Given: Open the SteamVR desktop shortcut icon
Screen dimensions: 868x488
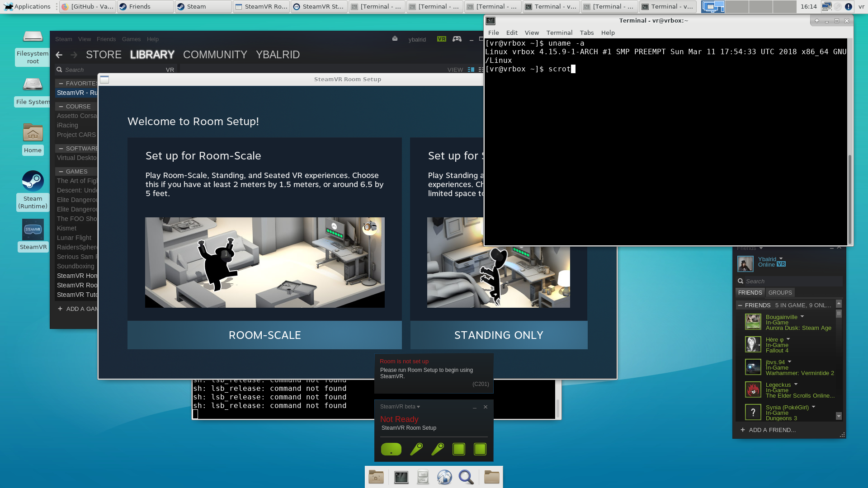Looking at the screenshot, I should (x=33, y=230).
